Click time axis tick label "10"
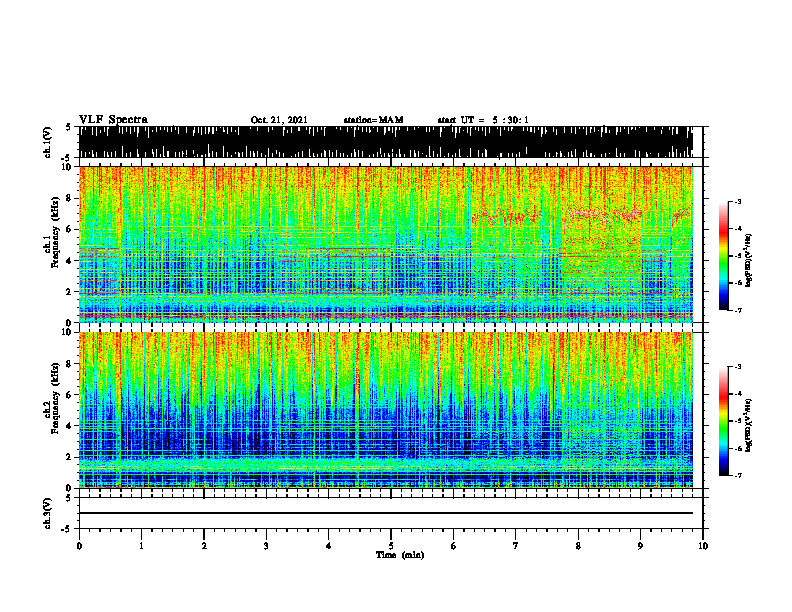The width and height of the screenshot is (792, 612). (x=703, y=546)
